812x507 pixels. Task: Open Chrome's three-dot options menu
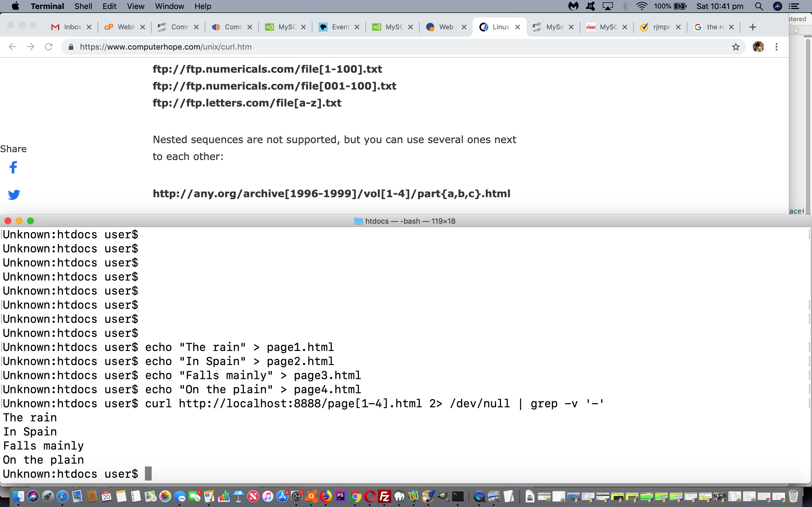[777, 47]
